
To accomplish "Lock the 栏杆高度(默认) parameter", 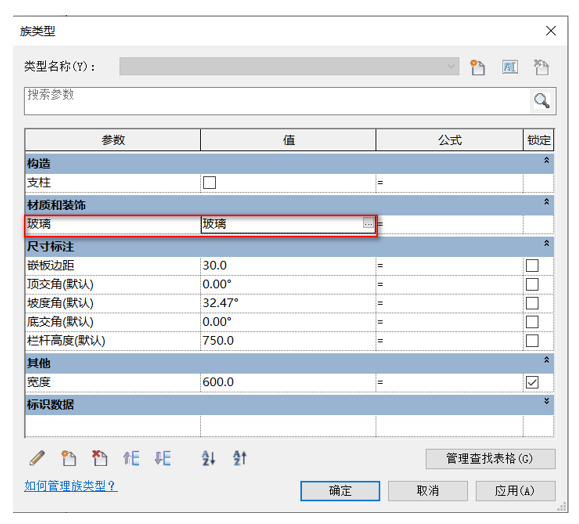I will (532, 340).
